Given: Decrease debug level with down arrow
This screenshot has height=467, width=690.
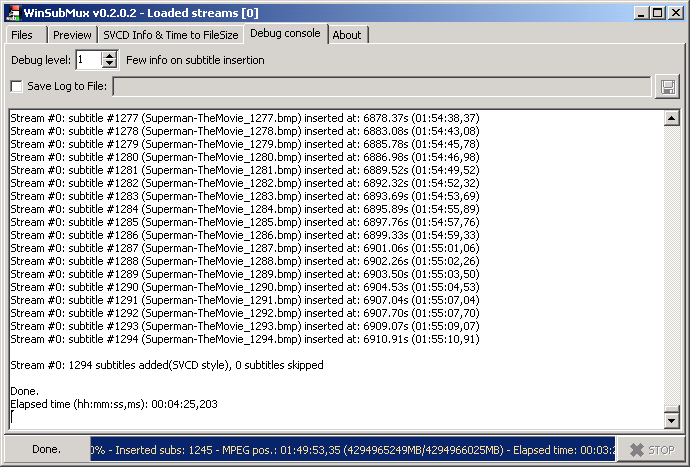Looking at the screenshot, I should [110, 65].
